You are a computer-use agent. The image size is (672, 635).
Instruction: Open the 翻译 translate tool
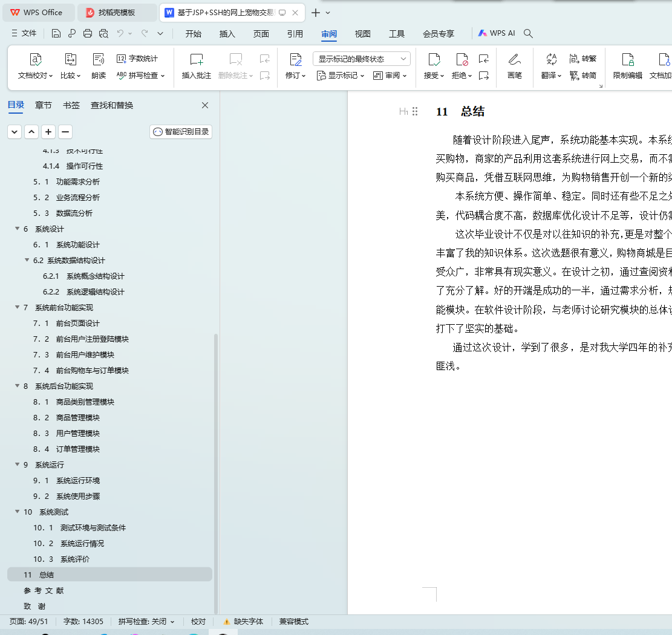point(551,66)
